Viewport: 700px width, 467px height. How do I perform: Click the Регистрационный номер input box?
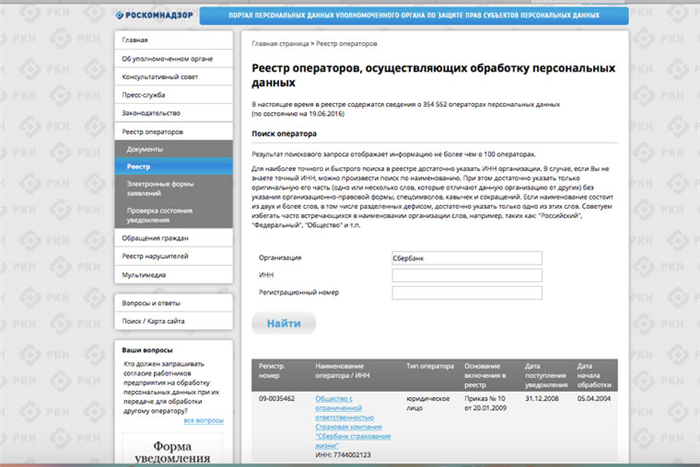[x=467, y=293]
